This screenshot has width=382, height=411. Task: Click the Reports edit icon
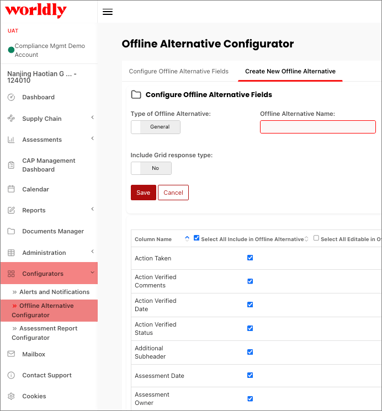(x=11, y=210)
